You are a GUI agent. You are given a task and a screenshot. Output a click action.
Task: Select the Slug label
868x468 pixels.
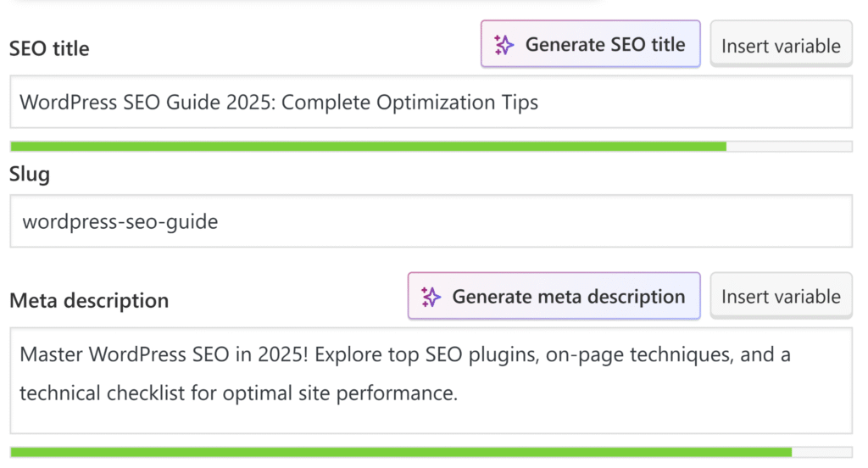(30, 175)
